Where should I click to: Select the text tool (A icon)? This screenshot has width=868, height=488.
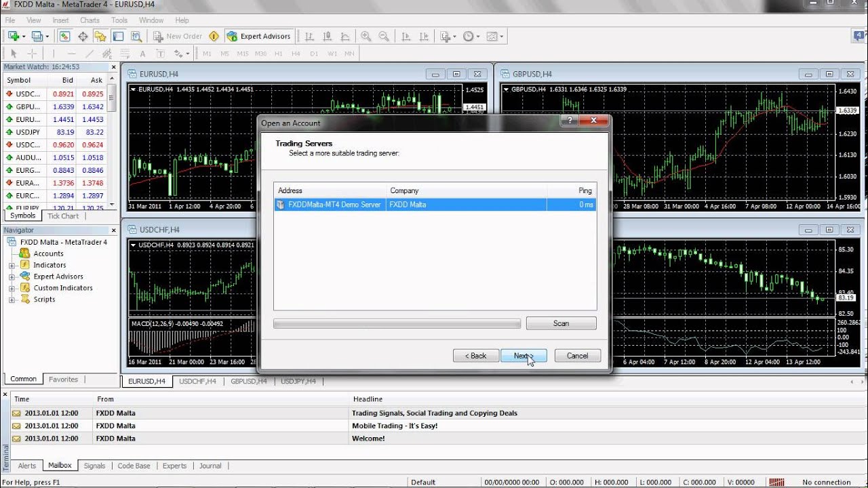coord(142,54)
